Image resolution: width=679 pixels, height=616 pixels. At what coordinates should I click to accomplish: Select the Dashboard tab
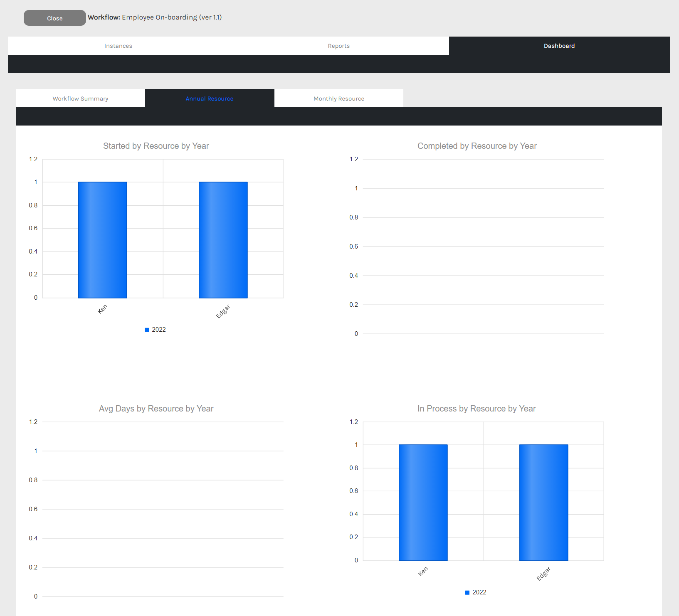(559, 46)
